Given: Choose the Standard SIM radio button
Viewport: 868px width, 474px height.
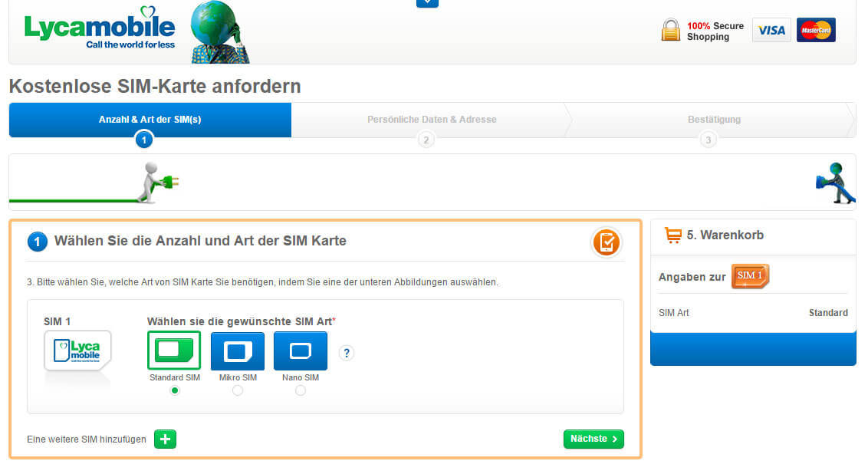Looking at the screenshot, I should [x=175, y=390].
